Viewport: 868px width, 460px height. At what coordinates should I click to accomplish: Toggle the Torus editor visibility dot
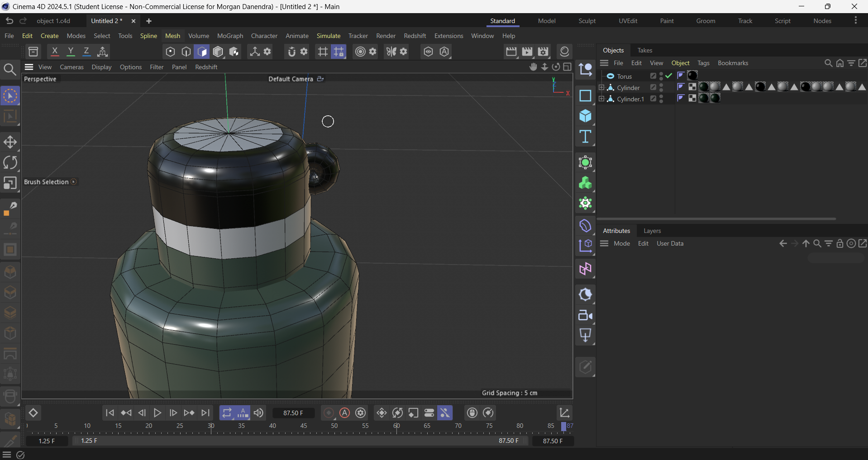click(660, 74)
